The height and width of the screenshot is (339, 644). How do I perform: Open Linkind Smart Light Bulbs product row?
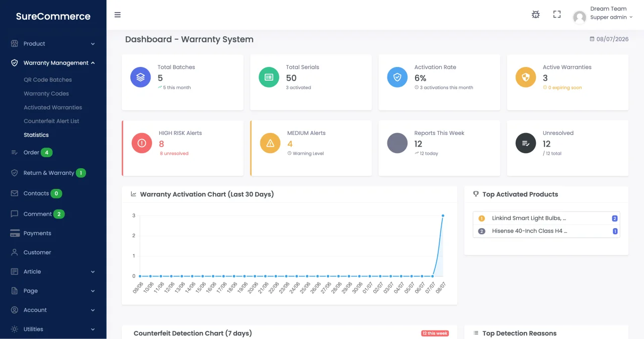pyautogui.click(x=546, y=218)
